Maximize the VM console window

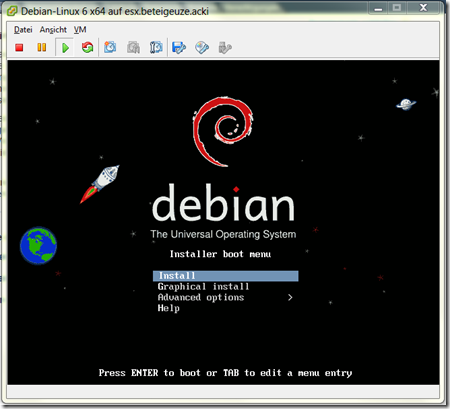[x=397, y=8]
